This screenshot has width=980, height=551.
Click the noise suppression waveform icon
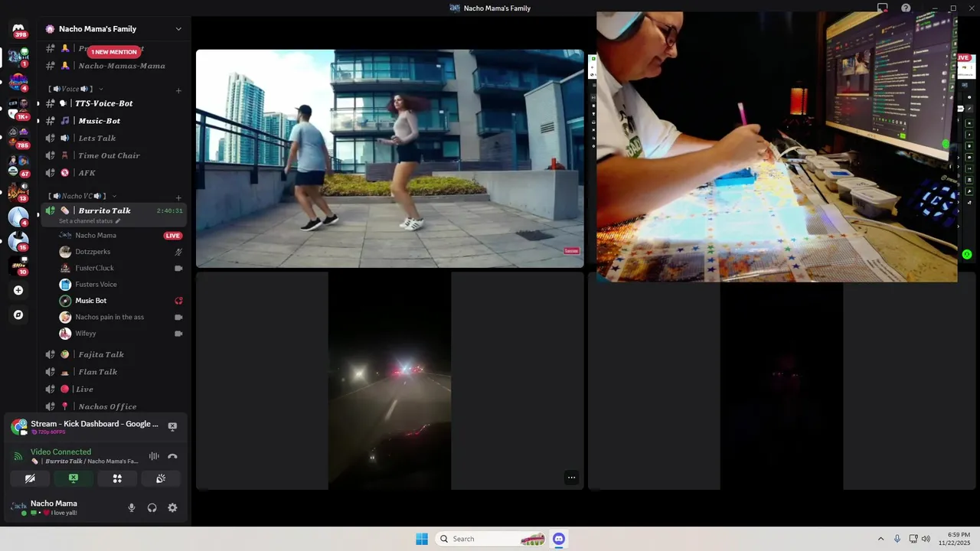point(154,456)
